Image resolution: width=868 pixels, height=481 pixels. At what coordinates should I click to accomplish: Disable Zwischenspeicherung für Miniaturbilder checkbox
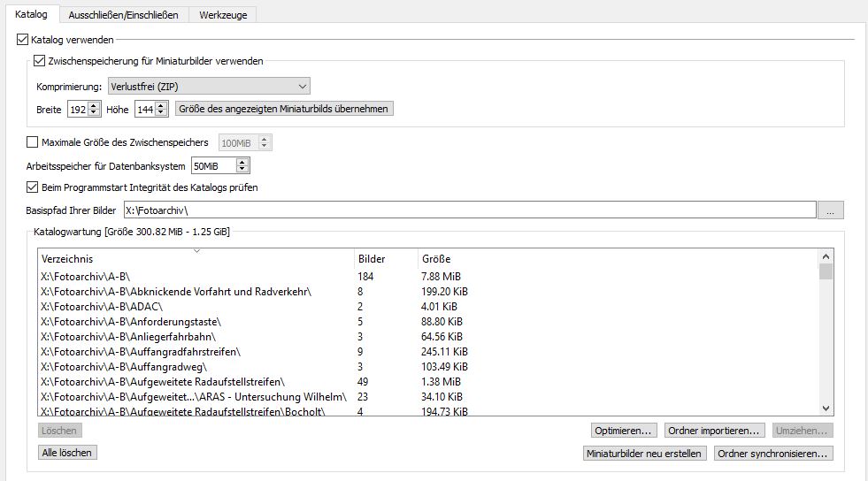tap(39, 61)
